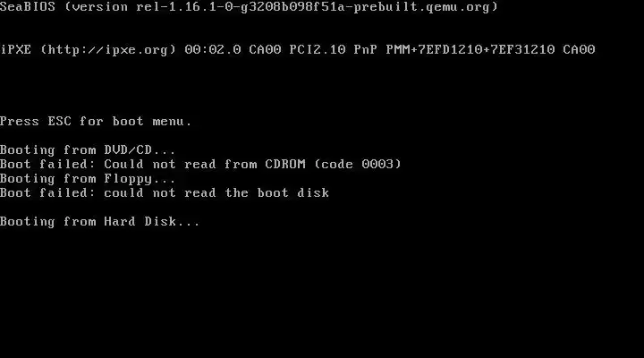This screenshot has height=358, width=644.
Task: Click the '00:02.0' PCI address text
Action: (213, 50)
